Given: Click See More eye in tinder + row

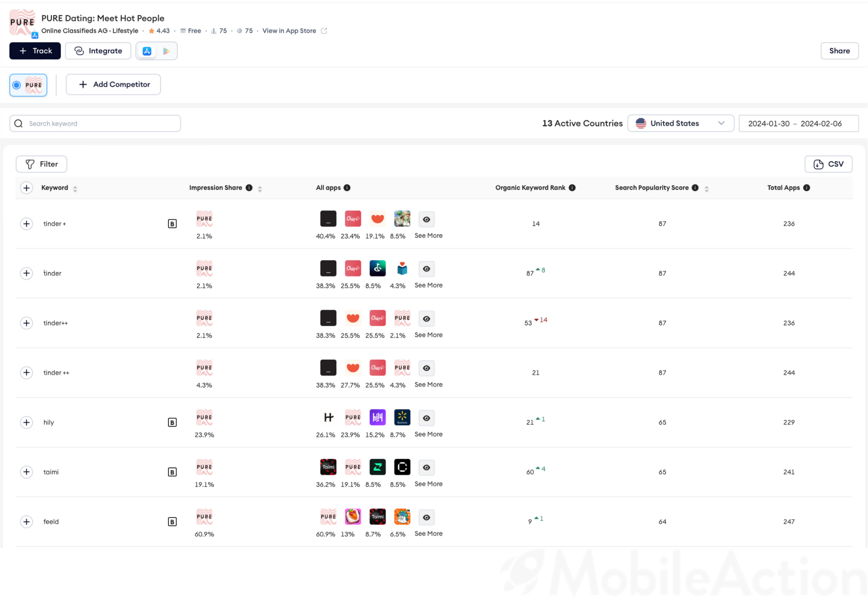Looking at the screenshot, I should coord(427,219).
